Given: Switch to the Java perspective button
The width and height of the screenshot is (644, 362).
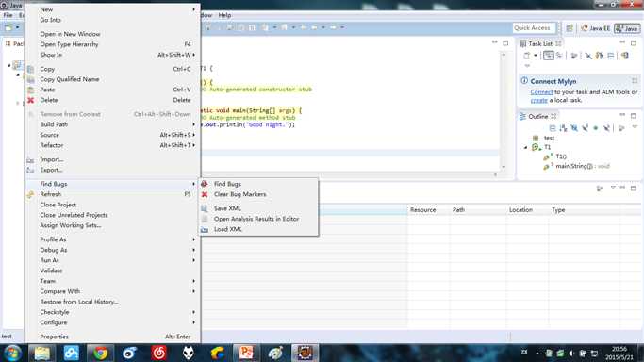Looking at the screenshot, I should pos(627,28).
